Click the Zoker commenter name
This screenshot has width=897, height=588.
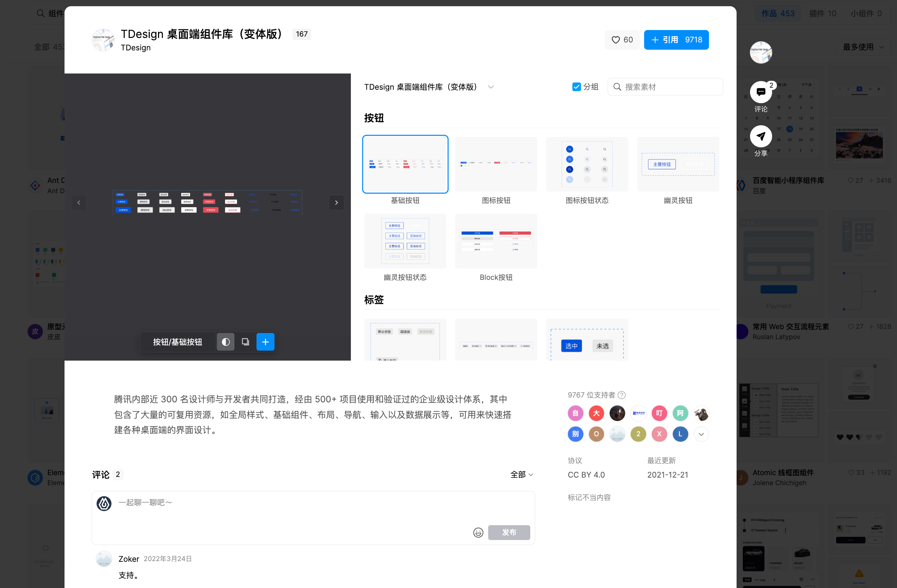point(129,559)
